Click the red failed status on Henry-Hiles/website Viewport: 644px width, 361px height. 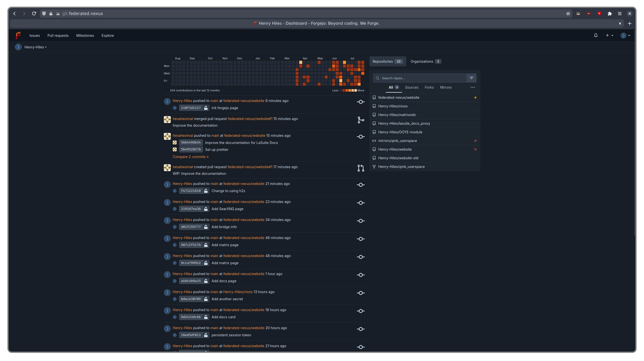(x=475, y=149)
